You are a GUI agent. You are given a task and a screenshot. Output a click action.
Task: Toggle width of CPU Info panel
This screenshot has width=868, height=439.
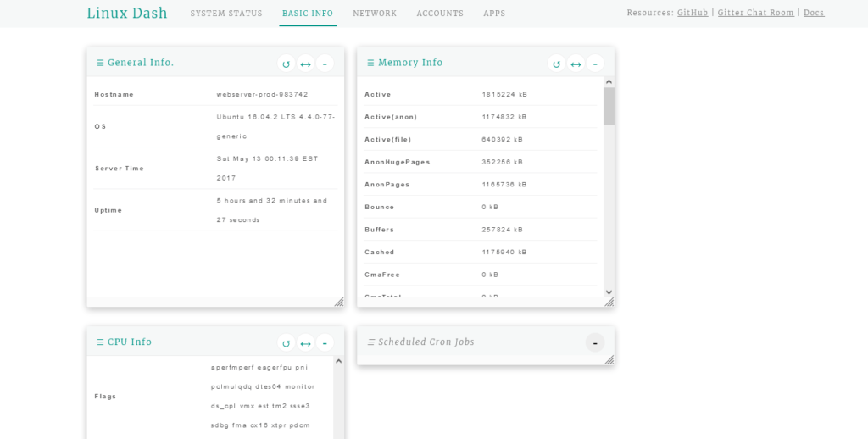click(x=305, y=342)
